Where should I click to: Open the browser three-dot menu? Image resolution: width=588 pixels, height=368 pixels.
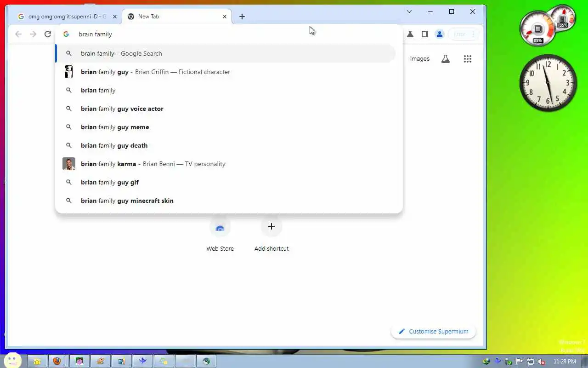pos(473,34)
